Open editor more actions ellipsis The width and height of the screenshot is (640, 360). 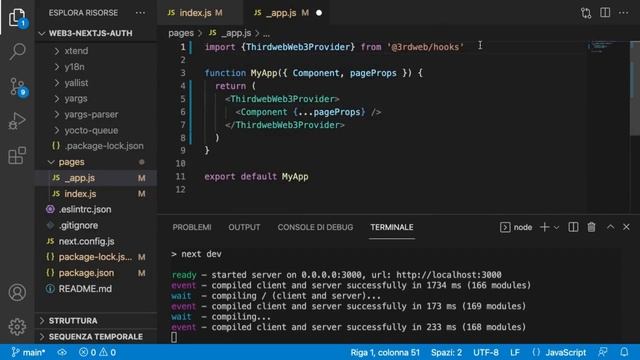click(x=623, y=13)
